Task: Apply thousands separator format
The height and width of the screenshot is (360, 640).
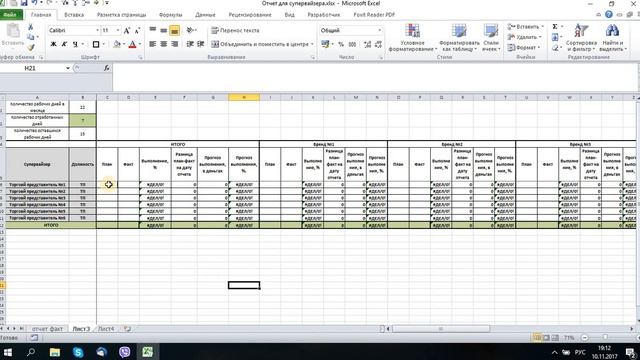Action: click(x=352, y=44)
